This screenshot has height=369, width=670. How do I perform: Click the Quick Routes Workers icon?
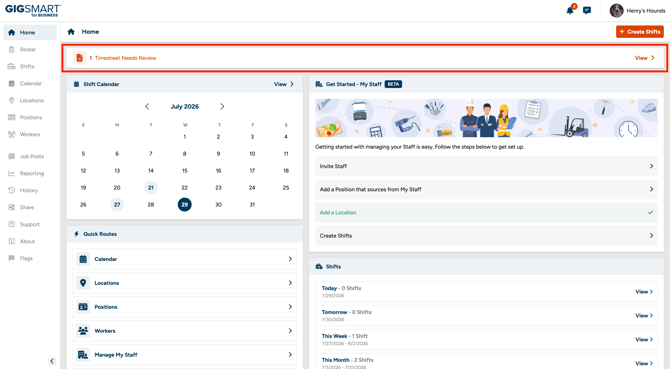(83, 331)
